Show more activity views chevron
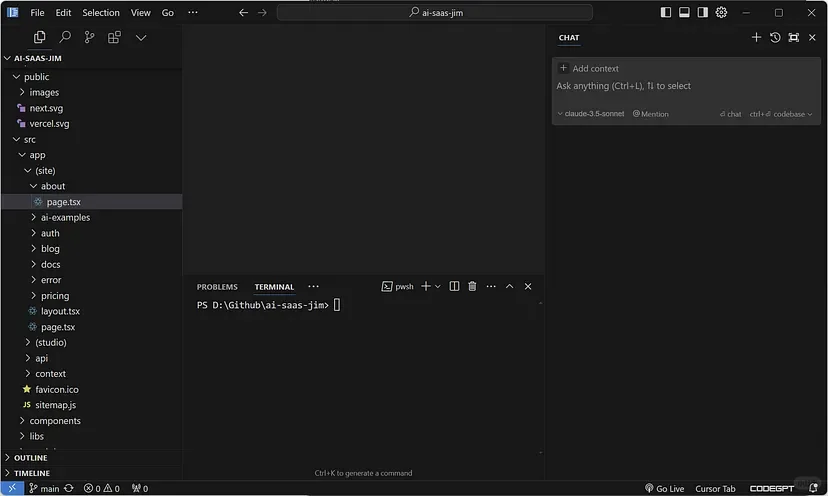This screenshot has width=828, height=496. (141, 38)
